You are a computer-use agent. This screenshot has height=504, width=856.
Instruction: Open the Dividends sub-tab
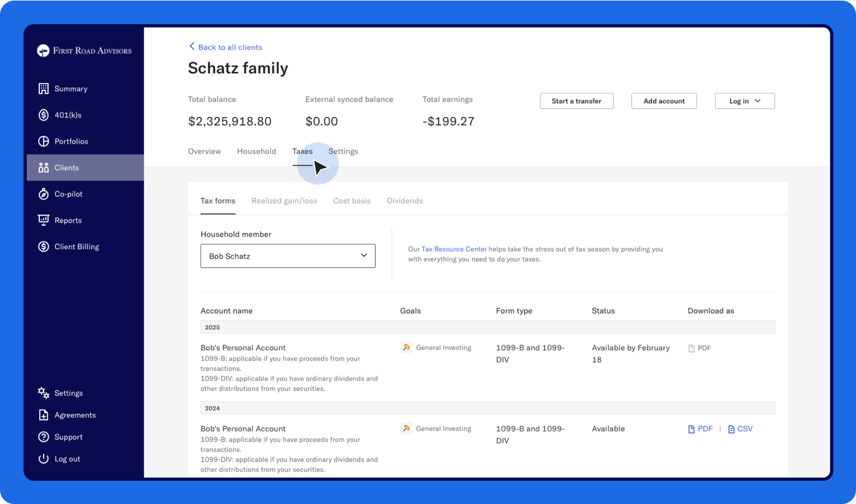coord(405,201)
